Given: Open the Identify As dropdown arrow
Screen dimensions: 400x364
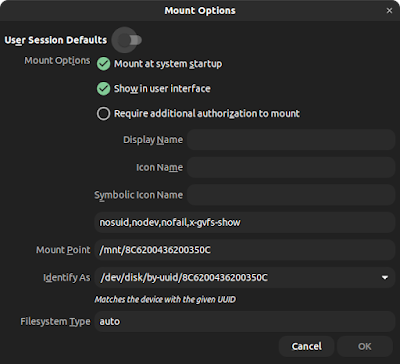Looking at the screenshot, I should pos(385,277).
